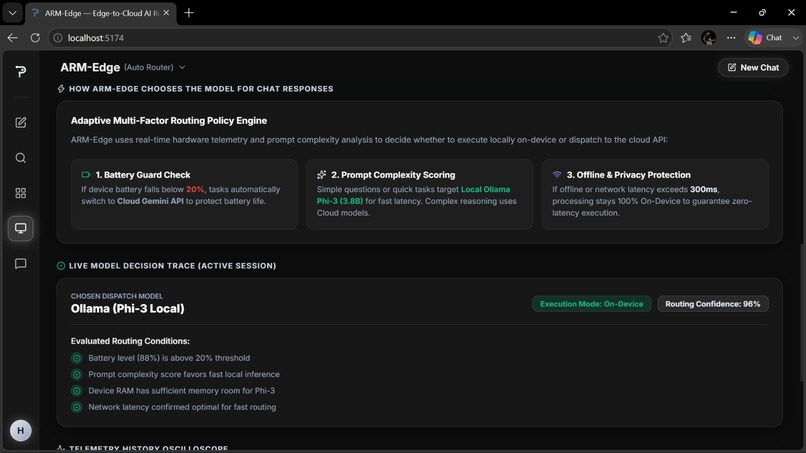The width and height of the screenshot is (806, 453).
Task: View site information icon in address bar
Action: pyautogui.click(x=58, y=38)
